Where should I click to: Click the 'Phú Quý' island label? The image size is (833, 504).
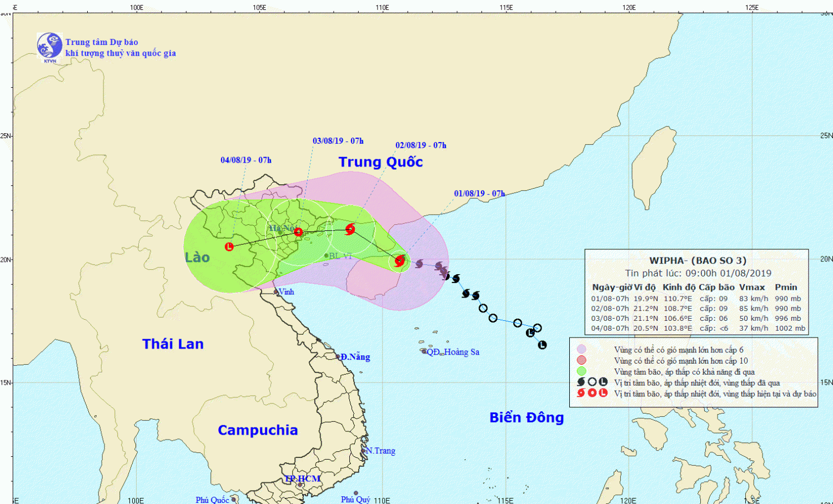tap(355, 500)
